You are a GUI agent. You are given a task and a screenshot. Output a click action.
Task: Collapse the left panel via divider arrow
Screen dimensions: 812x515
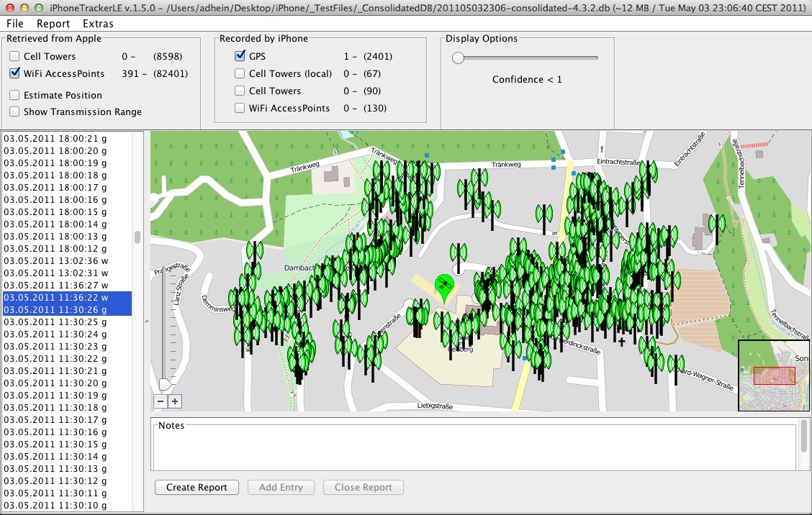coord(147,322)
